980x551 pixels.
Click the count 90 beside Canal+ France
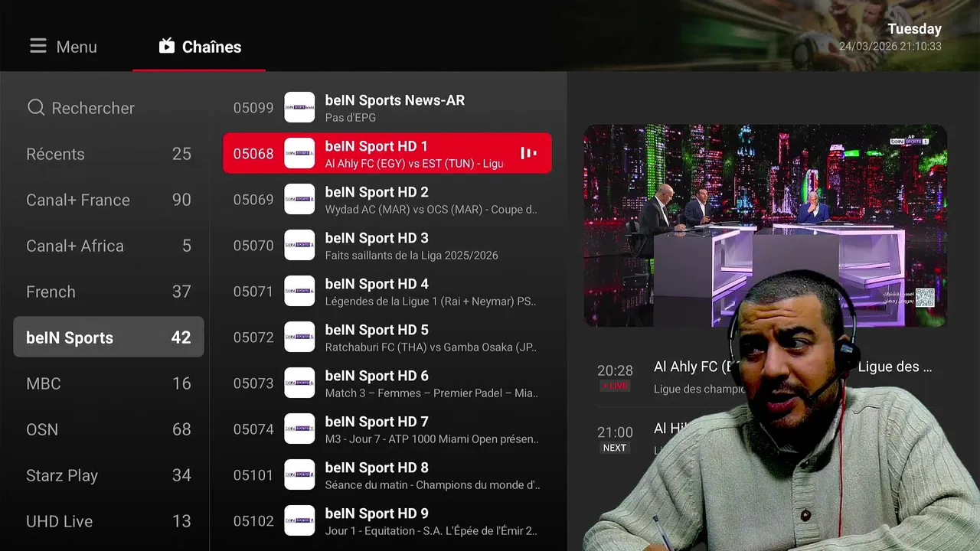pos(181,200)
